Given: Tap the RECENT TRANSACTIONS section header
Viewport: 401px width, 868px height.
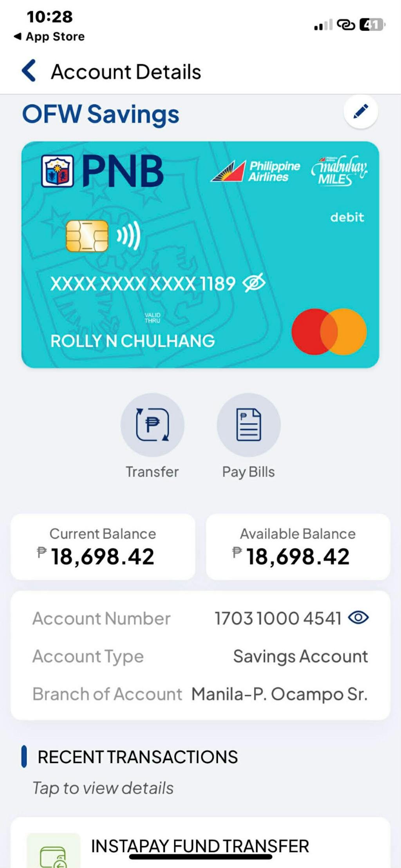Looking at the screenshot, I should tap(137, 757).
